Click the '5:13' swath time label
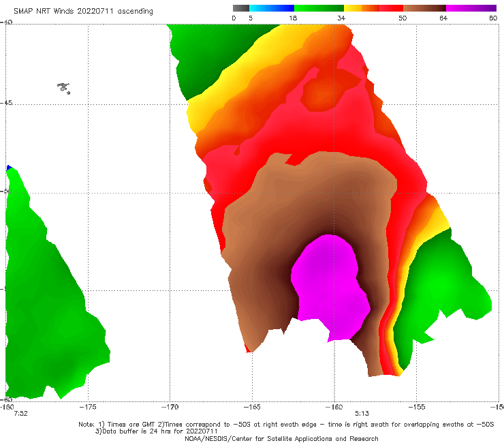This screenshot has width=504, height=443. tap(362, 414)
